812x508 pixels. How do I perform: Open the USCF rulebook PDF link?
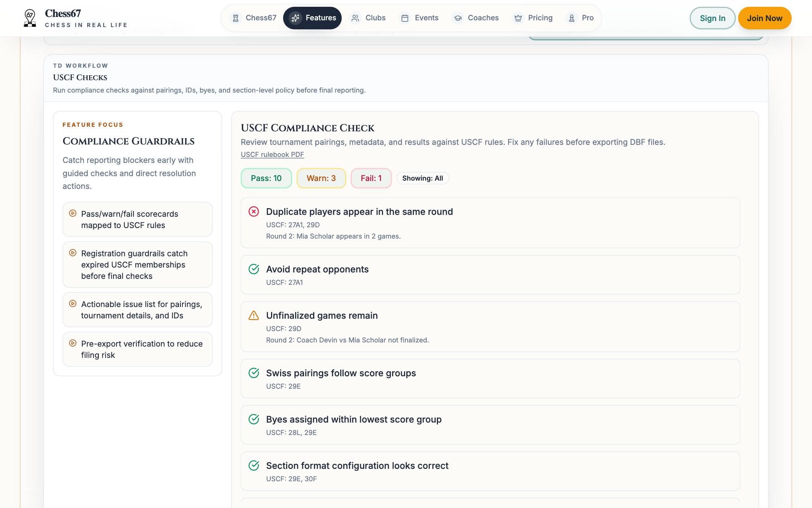[x=272, y=154]
